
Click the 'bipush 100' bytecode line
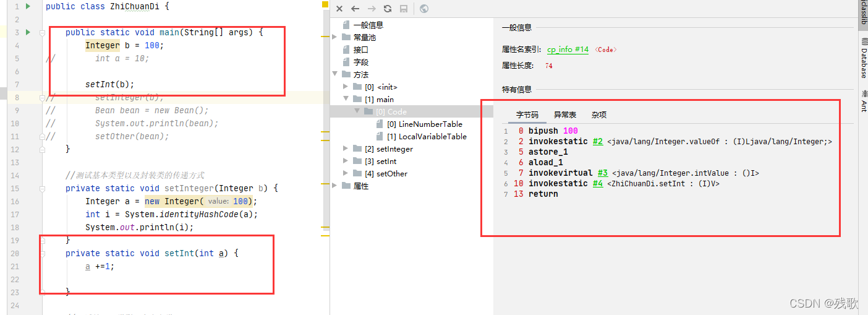click(x=553, y=131)
